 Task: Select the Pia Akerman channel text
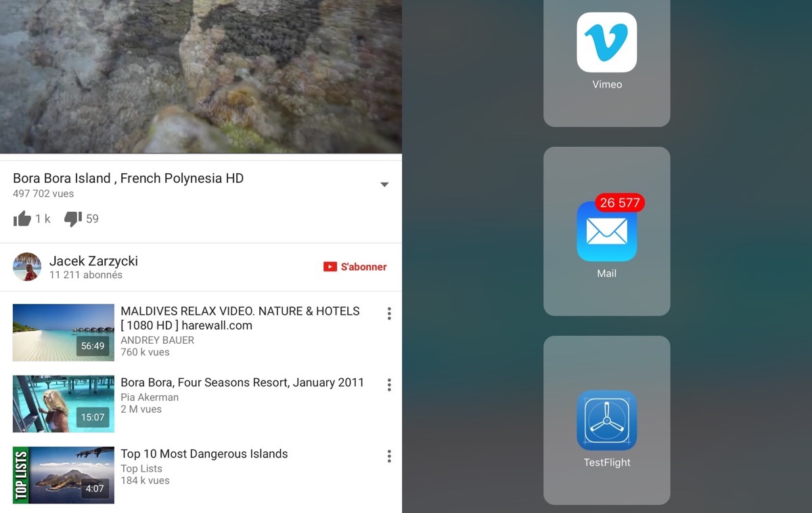pyautogui.click(x=150, y=397)
